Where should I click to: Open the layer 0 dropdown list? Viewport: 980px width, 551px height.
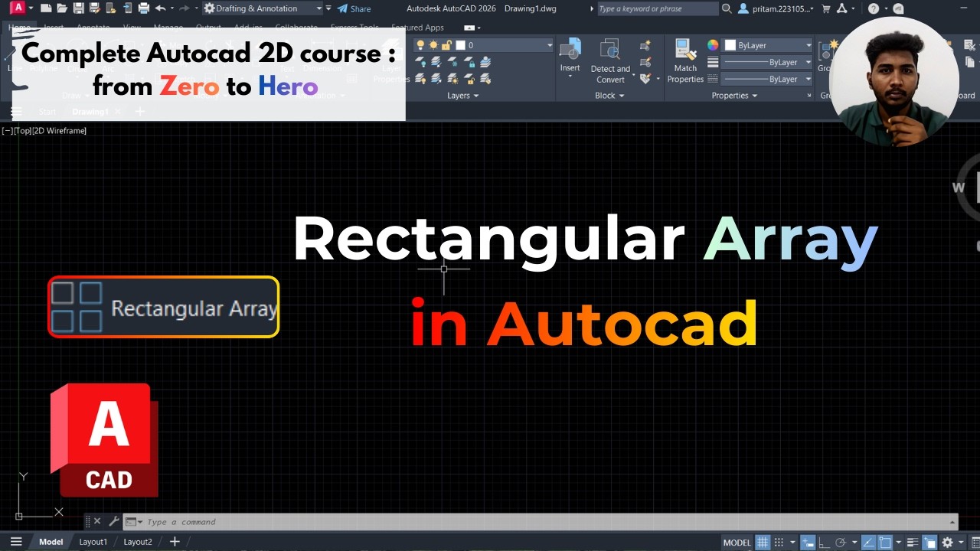[x=484, y=45]
